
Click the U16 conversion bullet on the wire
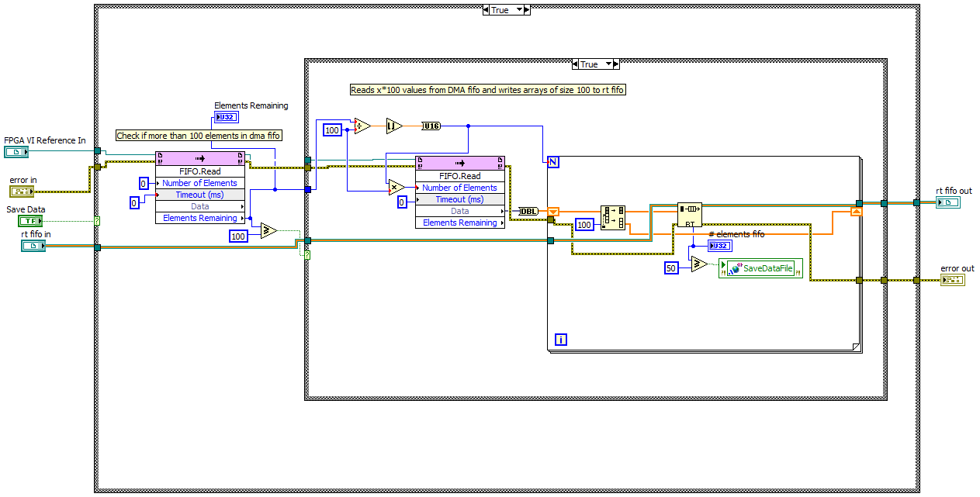point(430,126)
